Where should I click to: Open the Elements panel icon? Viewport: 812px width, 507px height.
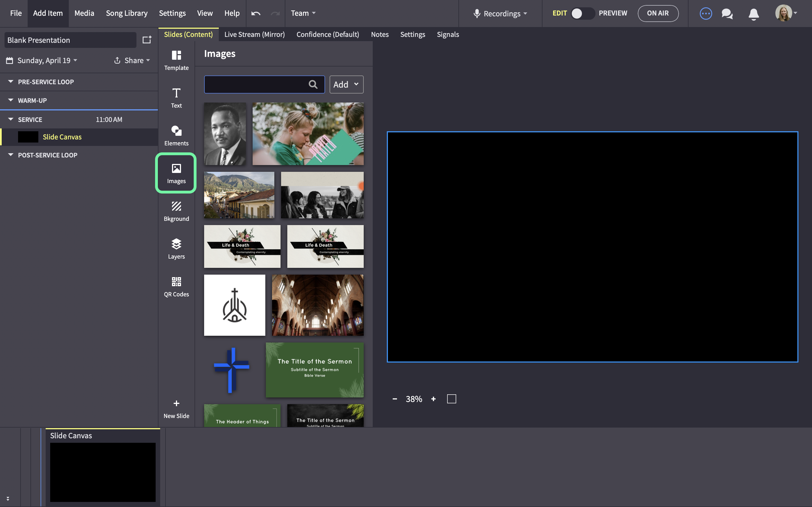coord(176,131)
